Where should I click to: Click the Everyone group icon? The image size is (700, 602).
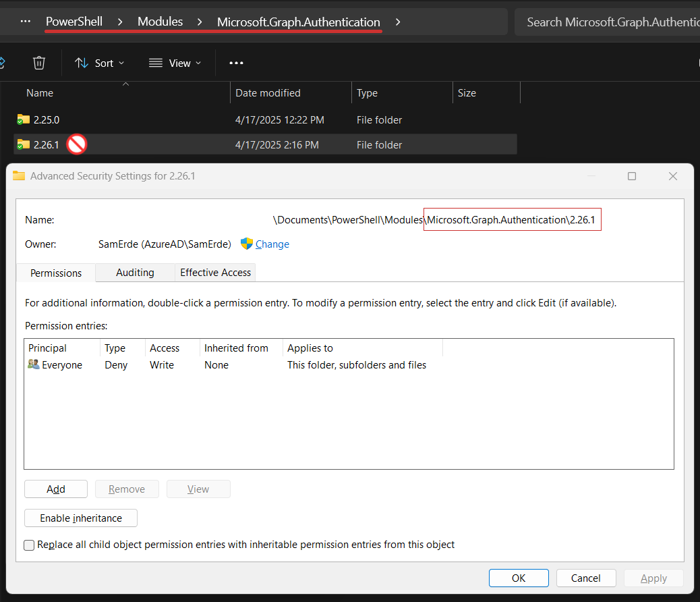pos(34,364)
